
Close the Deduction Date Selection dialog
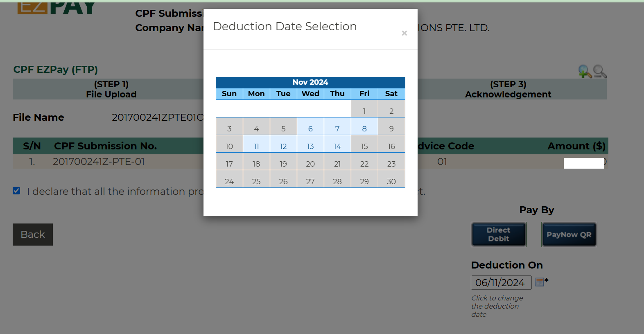(x=404, y=33)
